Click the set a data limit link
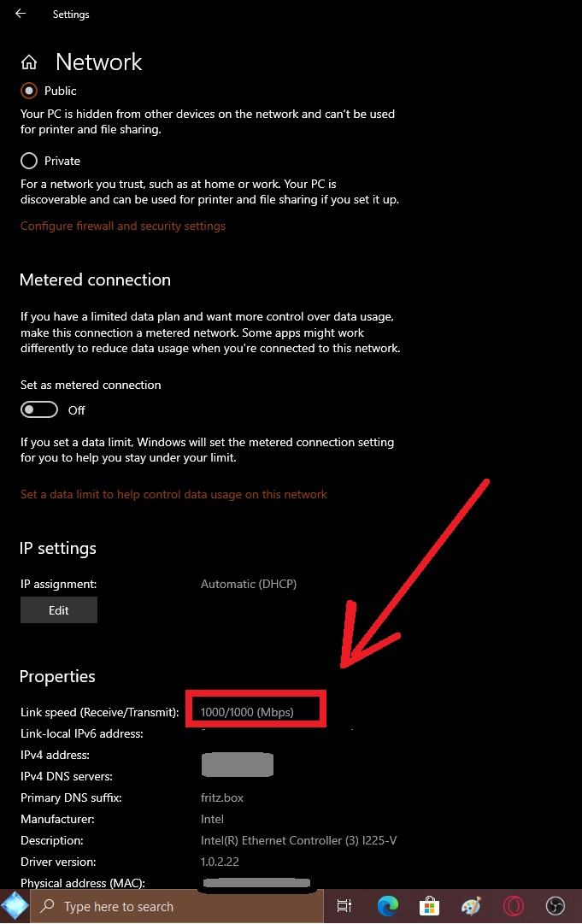This screenshot has width=582, height=924. [173, 494]
